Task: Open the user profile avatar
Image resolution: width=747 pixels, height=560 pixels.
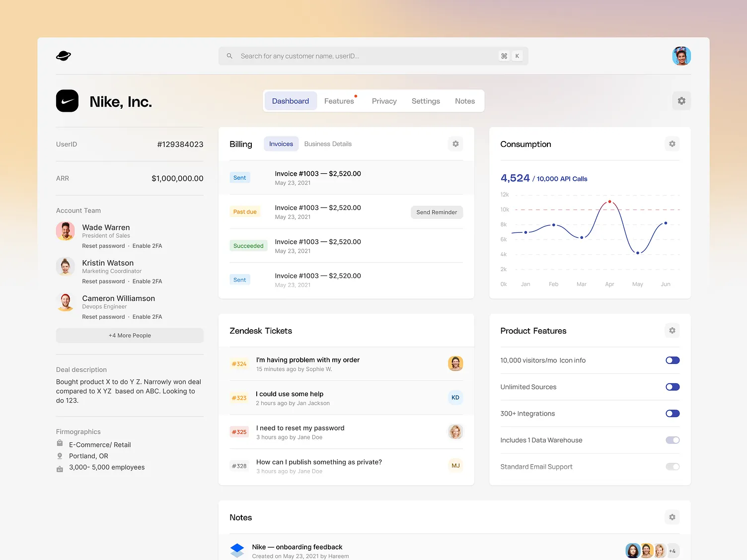Action: pos(681,56)
